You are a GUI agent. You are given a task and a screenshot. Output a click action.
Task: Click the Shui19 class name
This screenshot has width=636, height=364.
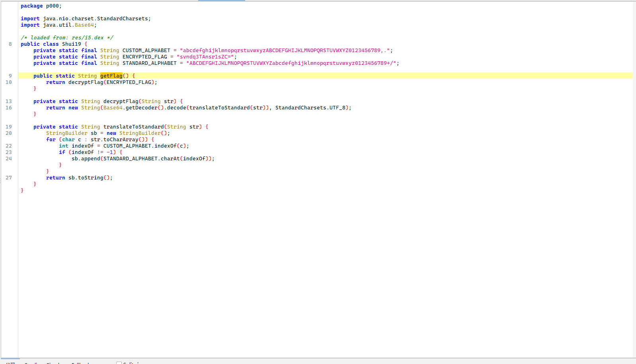pyautogui.click(x=72, y=44)
